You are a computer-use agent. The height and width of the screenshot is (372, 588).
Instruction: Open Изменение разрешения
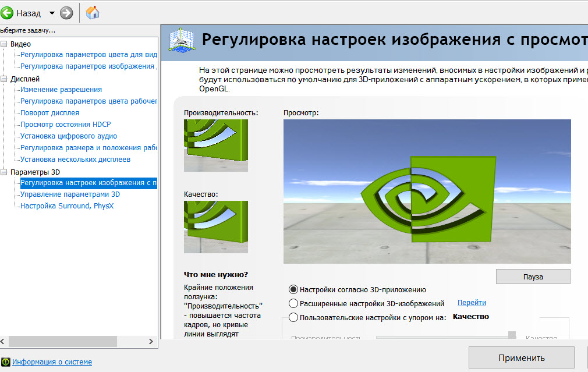[x=61, y=90]
